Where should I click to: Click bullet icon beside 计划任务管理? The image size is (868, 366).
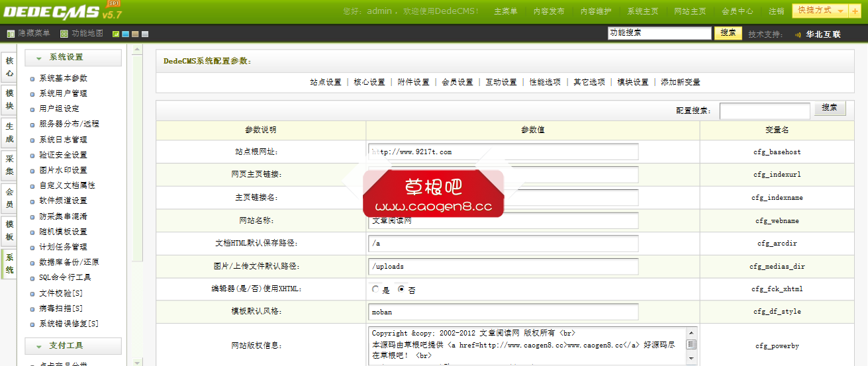point(32,248)
